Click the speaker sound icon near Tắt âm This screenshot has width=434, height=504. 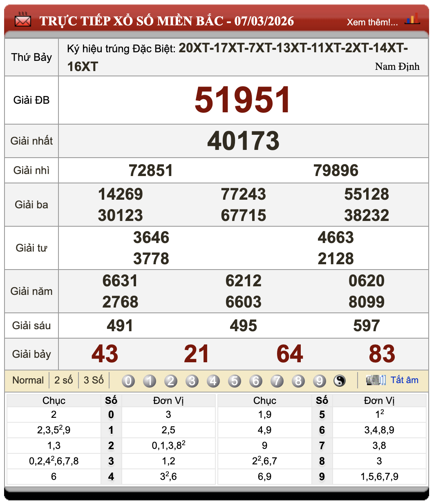coord(376,380)
